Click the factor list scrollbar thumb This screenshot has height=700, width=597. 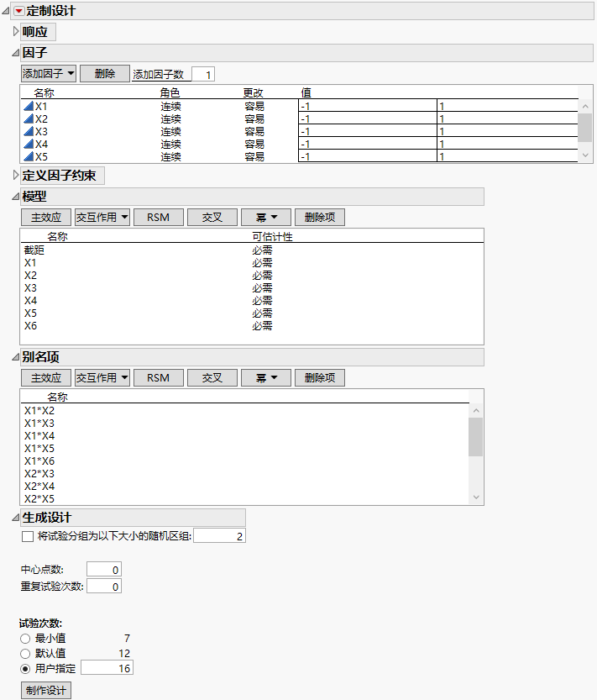pos(585,128)
